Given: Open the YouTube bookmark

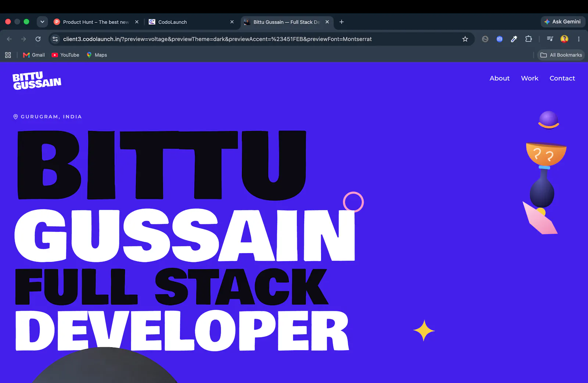Looking at the screenshot, I should 65,55.
